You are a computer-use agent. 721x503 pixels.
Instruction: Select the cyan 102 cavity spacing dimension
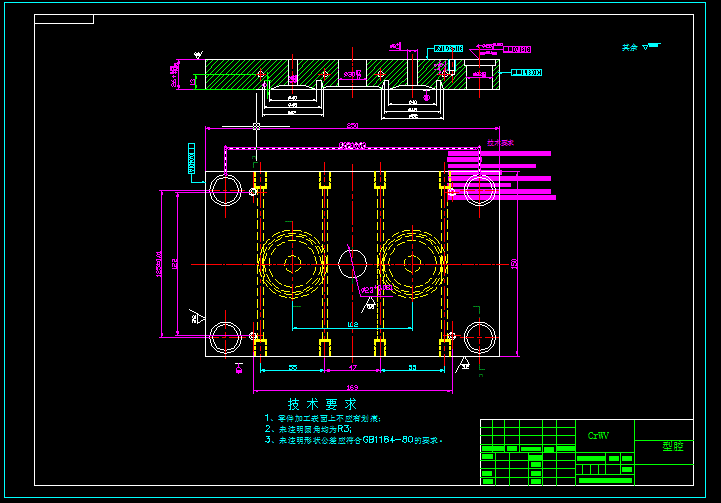(353, 324)
